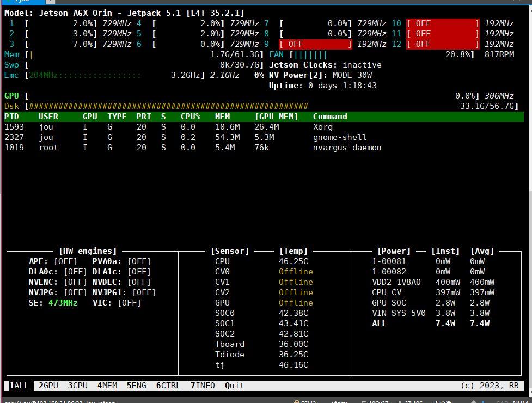Viewport: 532px width, 403px height.
Task: Click the TYPE column header
Action: (x=117, y=117)
